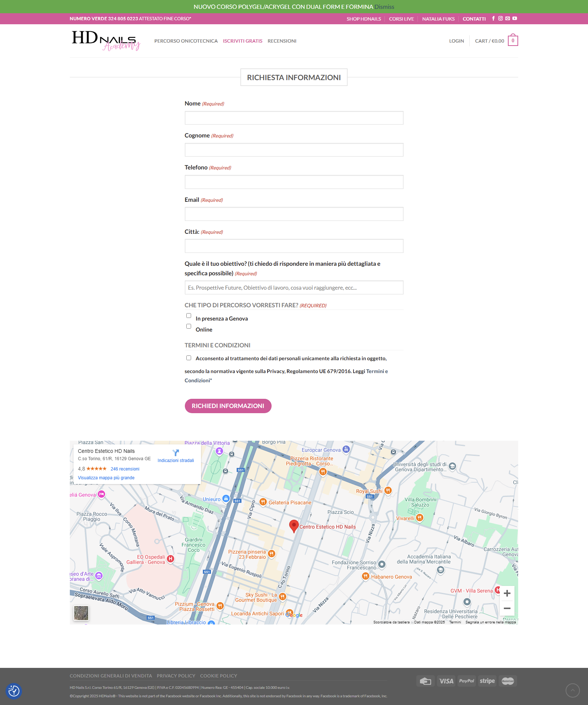Image resolution: width=588 pixels, height=705 pixels.
Task: Open RECENSIONI menu item
Action: click(x=282, y=41)
